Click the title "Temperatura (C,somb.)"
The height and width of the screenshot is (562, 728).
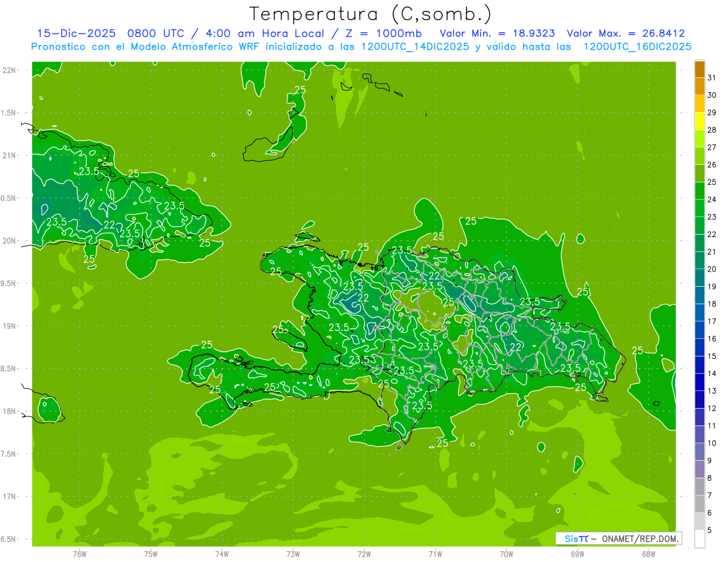click(371, 14)
